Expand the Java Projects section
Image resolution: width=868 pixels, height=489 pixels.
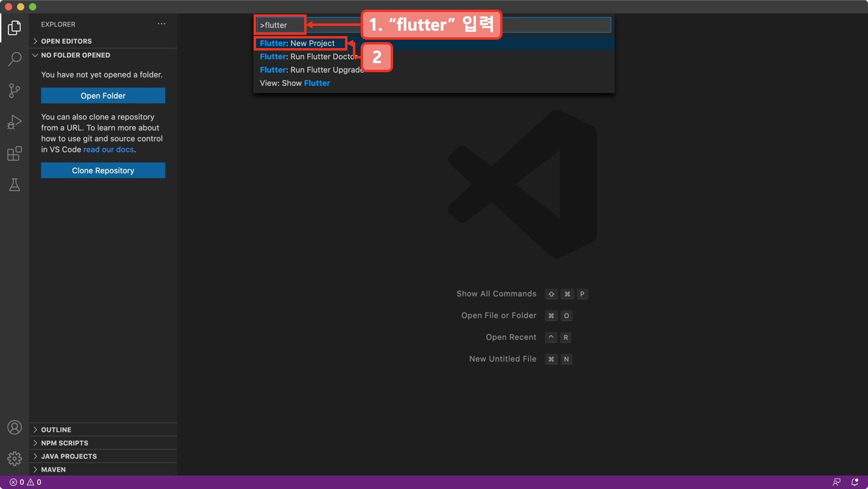click(103, 456)
